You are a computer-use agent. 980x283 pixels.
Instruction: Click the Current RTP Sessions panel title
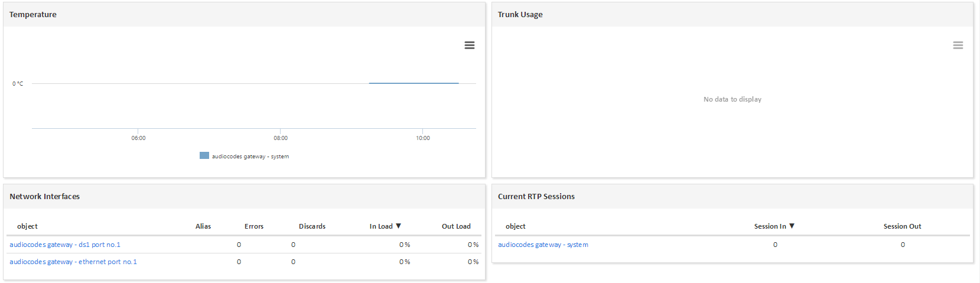(x=536, y=197)
